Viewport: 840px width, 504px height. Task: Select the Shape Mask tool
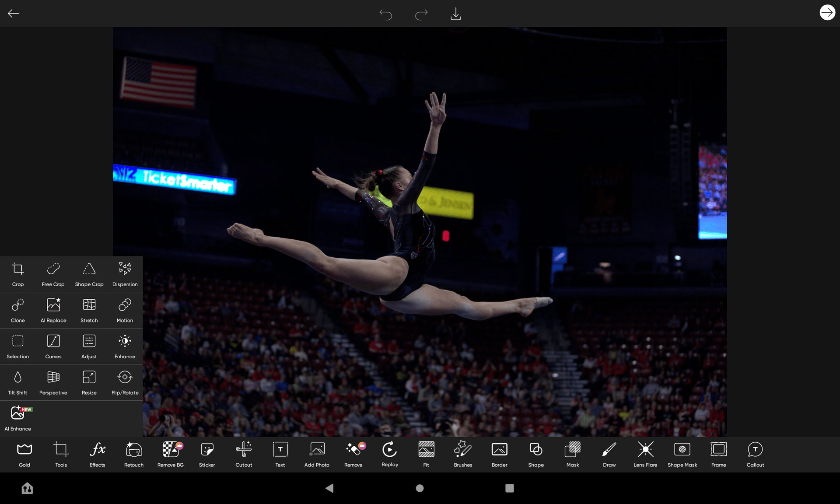point(682,454)
